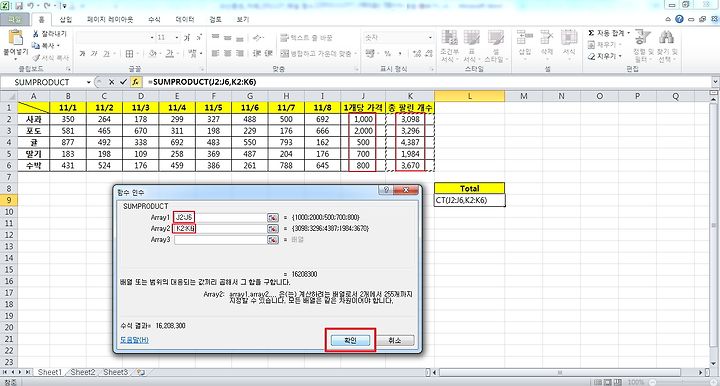
Task: Switch to the Formulas (수식) ribbon tab
Action: pyautogui.click(x=154, y=20)
